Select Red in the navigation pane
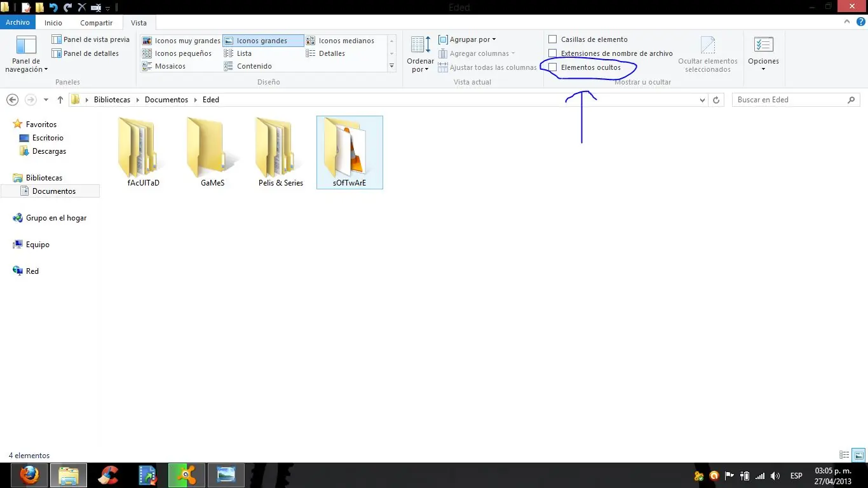Viewport: 868px width, 488px height. (32, 271)
